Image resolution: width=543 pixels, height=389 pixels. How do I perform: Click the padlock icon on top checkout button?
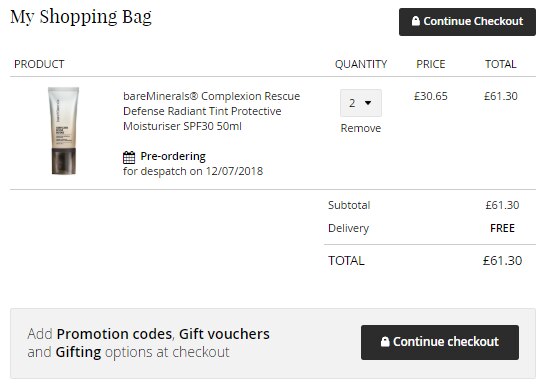tap(416, 21)
